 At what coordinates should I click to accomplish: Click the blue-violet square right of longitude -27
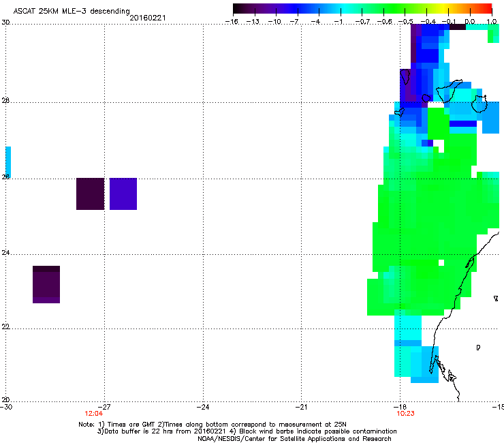[123, 194]
